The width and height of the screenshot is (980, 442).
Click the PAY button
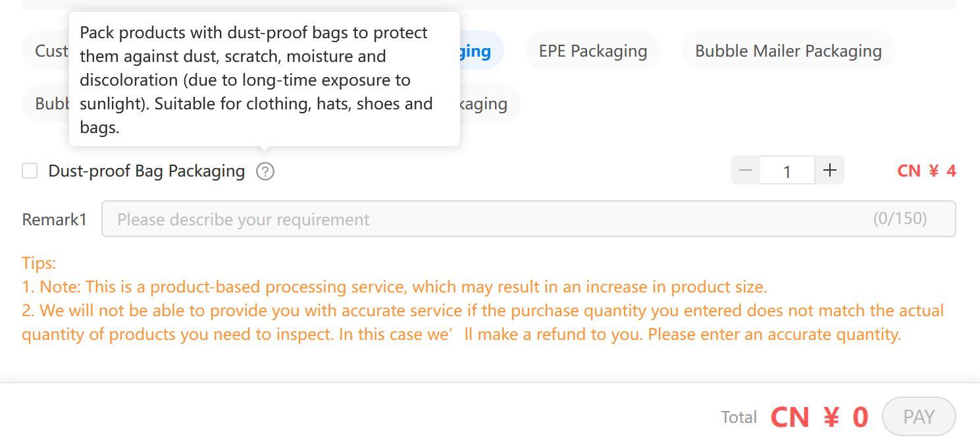(x=919, y=416)
